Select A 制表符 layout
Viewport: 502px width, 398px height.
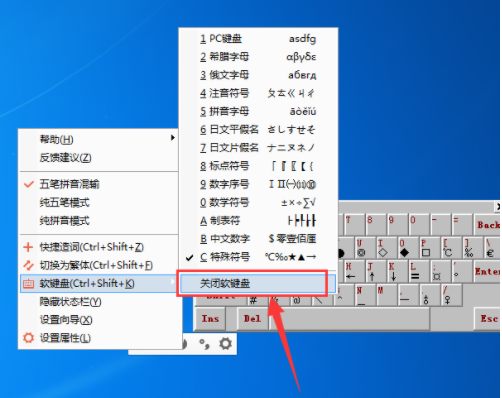[258, 221]
